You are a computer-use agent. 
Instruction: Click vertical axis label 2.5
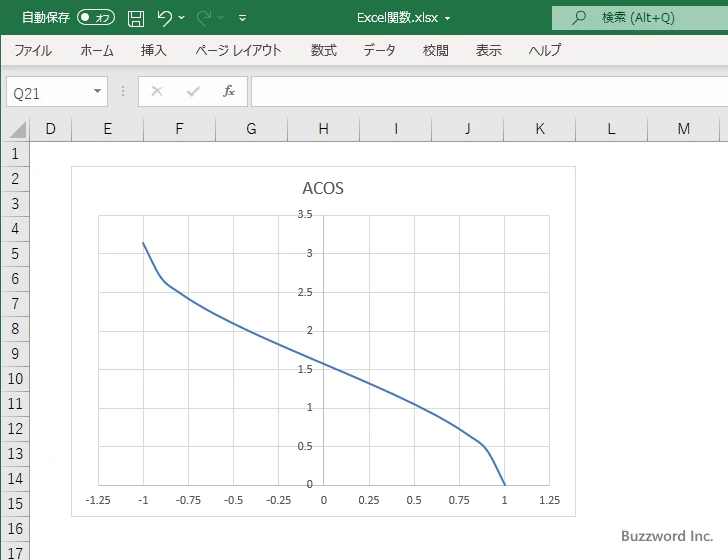click(305, 292)
